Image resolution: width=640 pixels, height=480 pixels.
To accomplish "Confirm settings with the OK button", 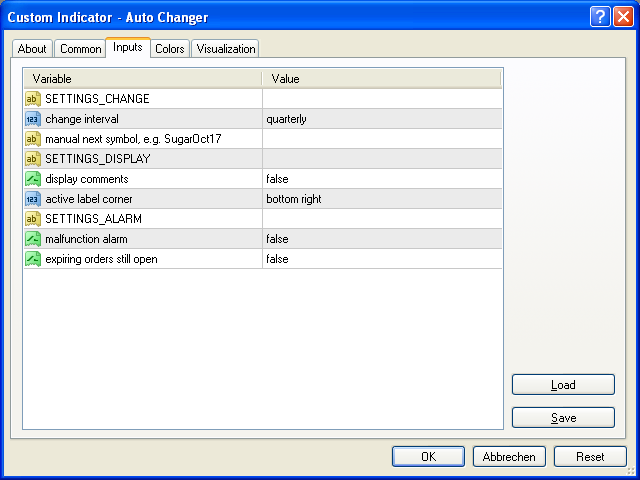I will point(428,457).
